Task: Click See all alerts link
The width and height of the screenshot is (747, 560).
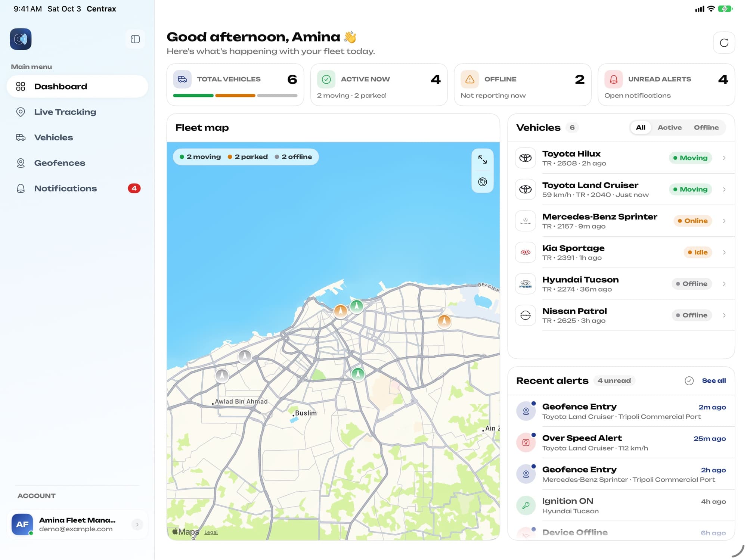Action: (x=714, y=381)
